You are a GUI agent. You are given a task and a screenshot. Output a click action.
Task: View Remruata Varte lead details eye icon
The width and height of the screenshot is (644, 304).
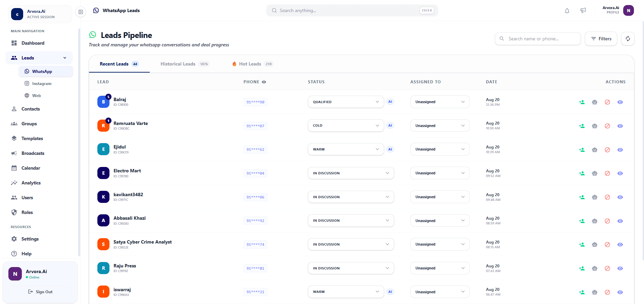coord(620,126)
